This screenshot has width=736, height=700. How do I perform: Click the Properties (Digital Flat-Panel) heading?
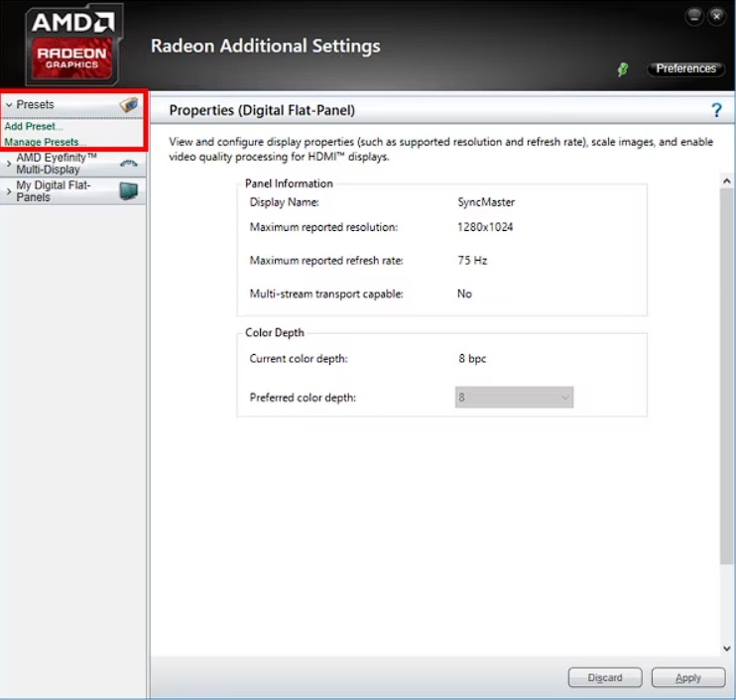(x=262, y=110)
